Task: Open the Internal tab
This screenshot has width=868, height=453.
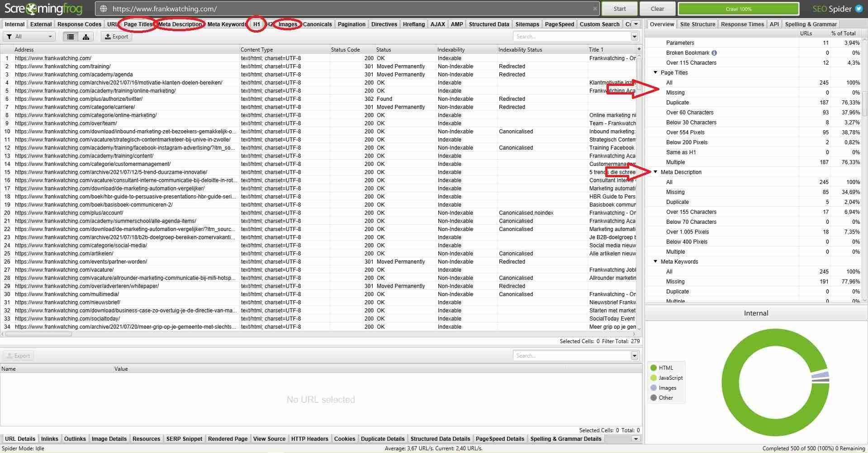Action: [14, 24]
